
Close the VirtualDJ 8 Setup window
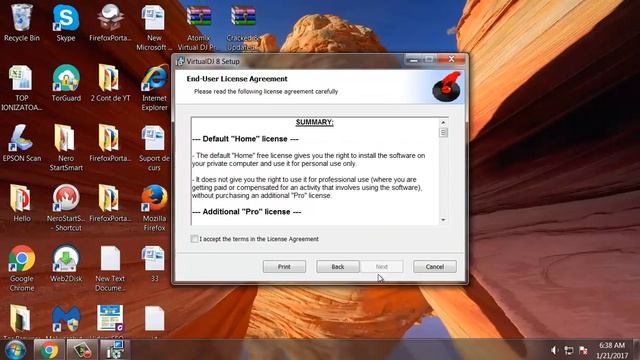click(x=451, y=60)
